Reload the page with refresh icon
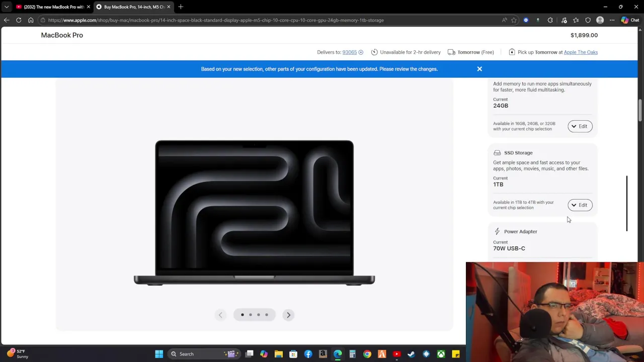This screenshot has height=362, width=644. point(19,20)
